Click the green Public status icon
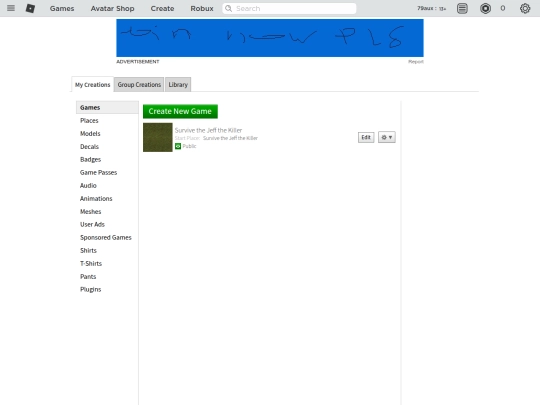 coord(178,146)
